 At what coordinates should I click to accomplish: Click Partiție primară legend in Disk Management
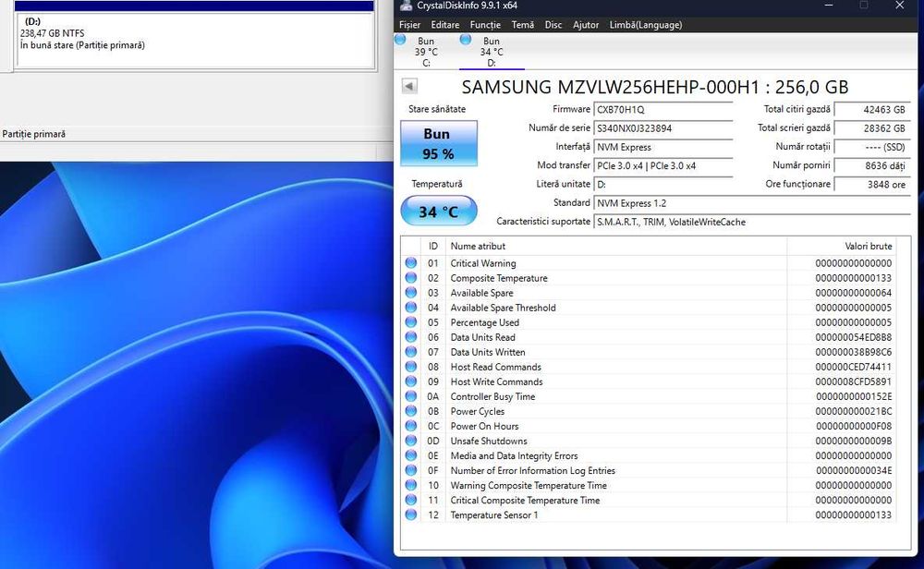tap(33, 134)
